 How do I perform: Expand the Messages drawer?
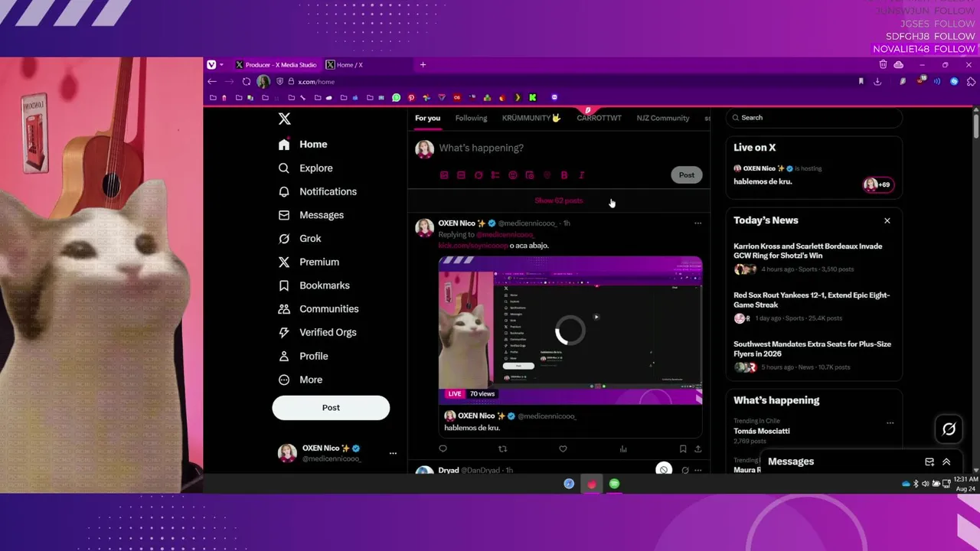click(x=946, y=462)
